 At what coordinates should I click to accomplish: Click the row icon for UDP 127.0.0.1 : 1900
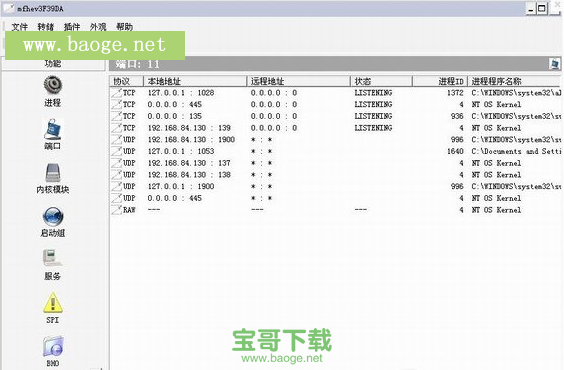117,187
